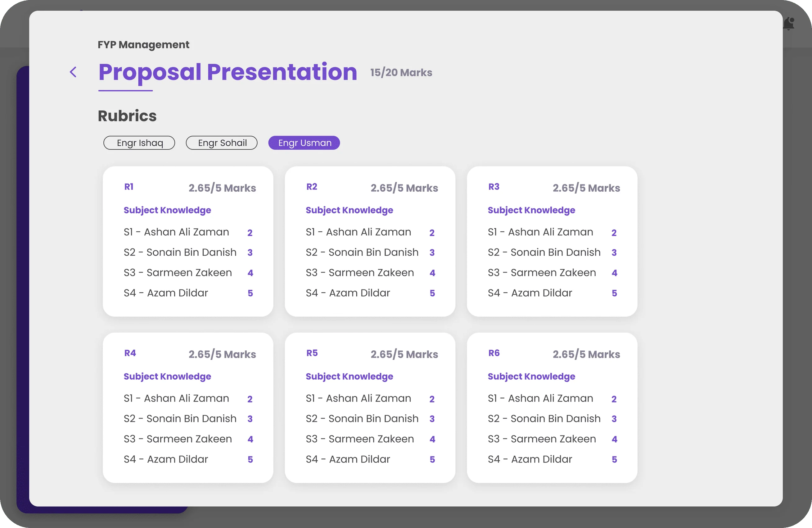Click the mark value 5 for Azam in R2
The height and width of the screenshot is (528, 812).
(x=432, y=293)
